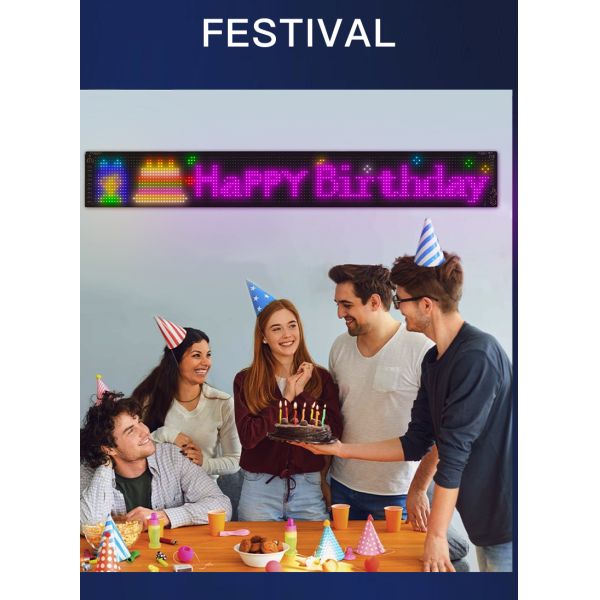Tap the white bowl of muffins on table
The width and height of the screenshot is (600, 600).
point(261,551)
